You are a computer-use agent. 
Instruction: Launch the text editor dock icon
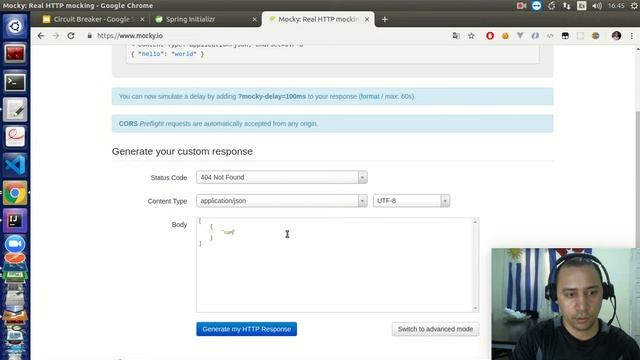(x=15, y=110)
